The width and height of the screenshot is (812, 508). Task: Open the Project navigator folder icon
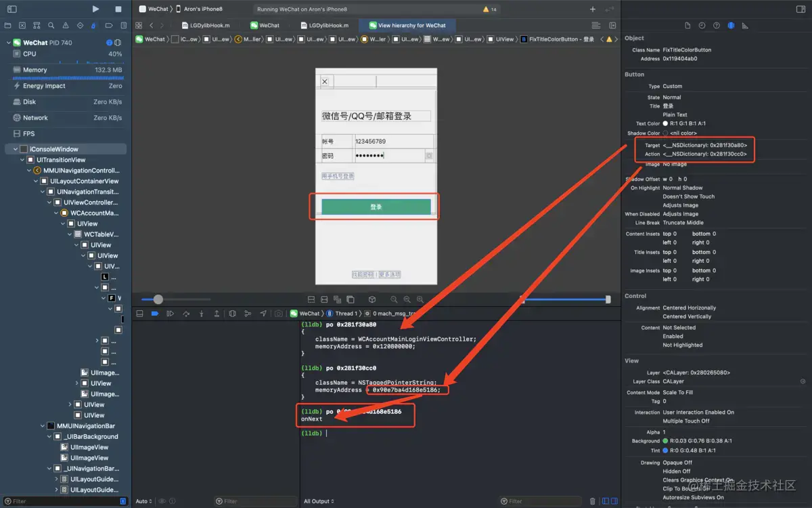click(x=8, y=25)
